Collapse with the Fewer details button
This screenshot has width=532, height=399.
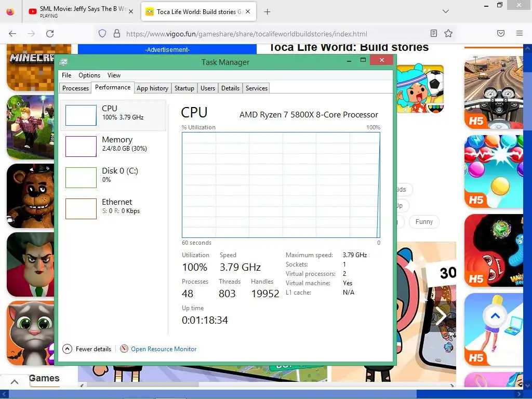coord(87,349)
